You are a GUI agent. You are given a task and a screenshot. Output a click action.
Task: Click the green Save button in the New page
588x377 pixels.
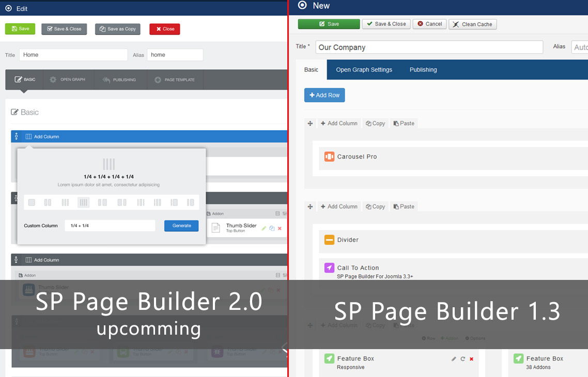(x=329, y=24)
